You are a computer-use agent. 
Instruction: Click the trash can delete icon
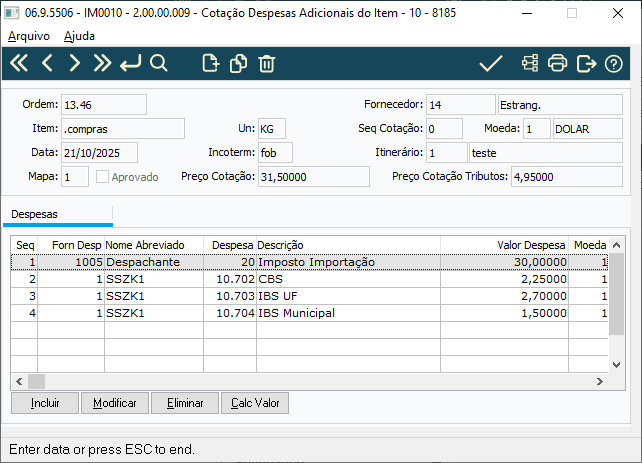coord(266,64)
